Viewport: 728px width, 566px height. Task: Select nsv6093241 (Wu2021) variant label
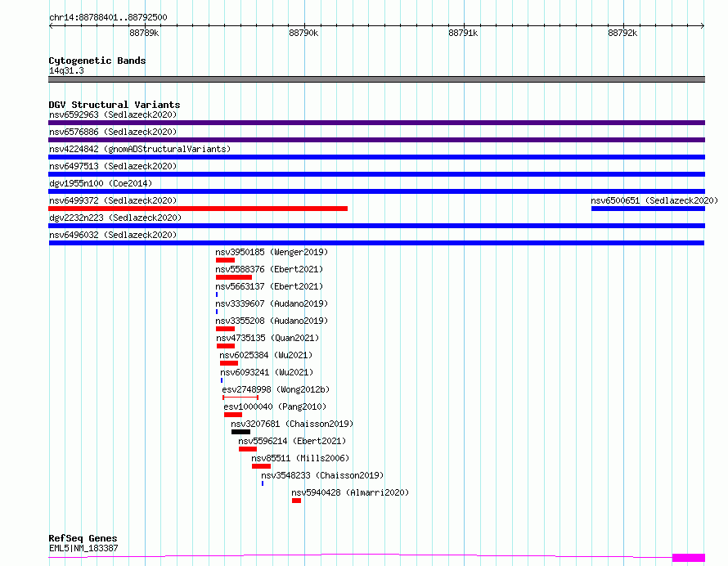[x=267, y=372]
